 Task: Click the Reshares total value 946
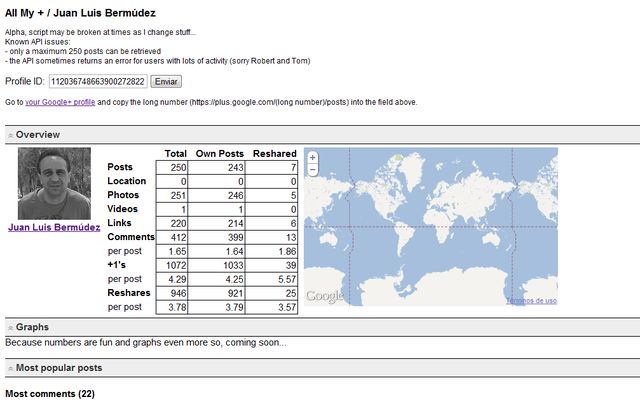(178, 293)
